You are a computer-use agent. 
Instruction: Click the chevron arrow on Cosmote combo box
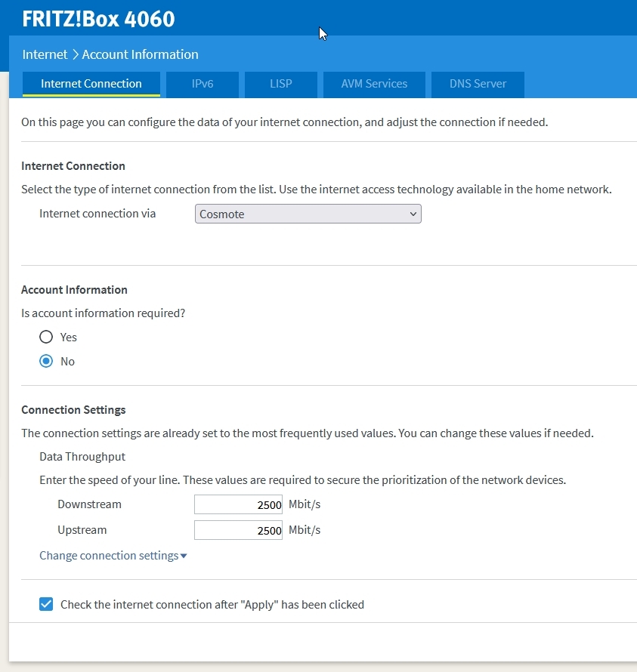pos(413,214)
